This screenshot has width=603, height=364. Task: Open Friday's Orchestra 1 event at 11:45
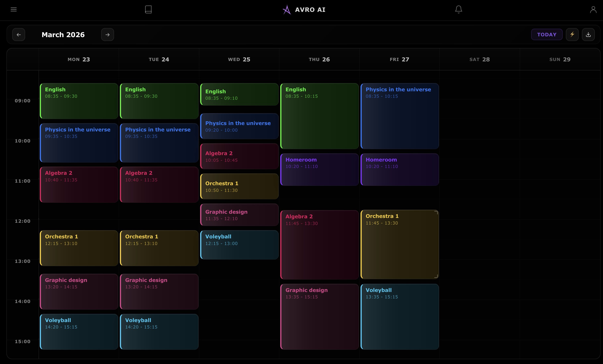click(x=399, y=244)
